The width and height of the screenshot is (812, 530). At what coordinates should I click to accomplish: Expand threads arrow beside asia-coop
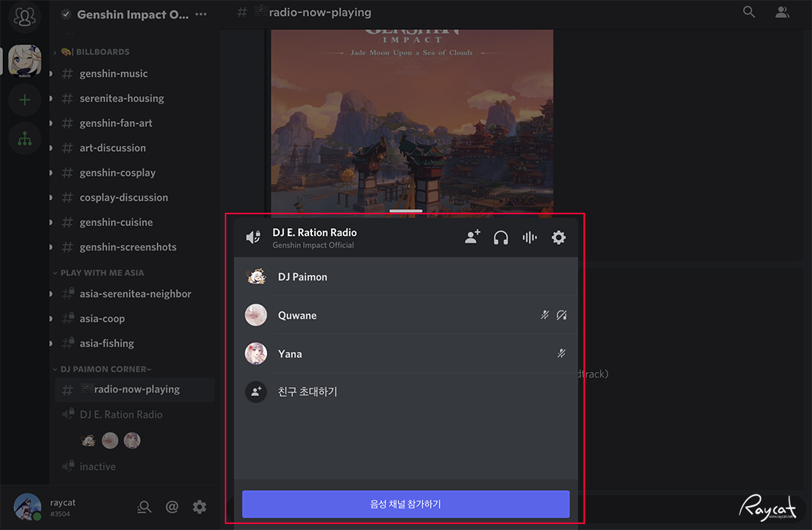pos(51,319)
